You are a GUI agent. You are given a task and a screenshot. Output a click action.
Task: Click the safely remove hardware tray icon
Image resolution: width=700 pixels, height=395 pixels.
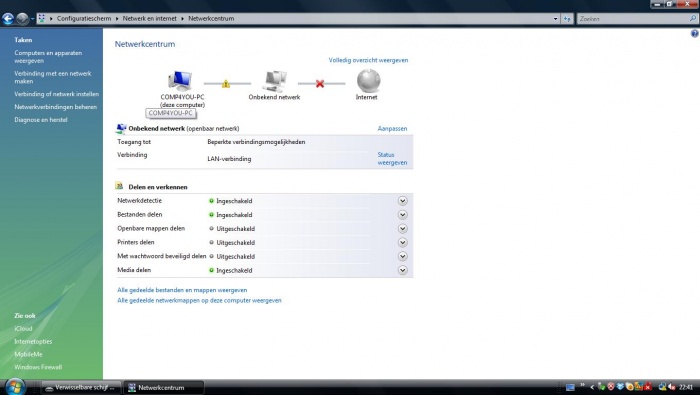click(x=601, y=387)
